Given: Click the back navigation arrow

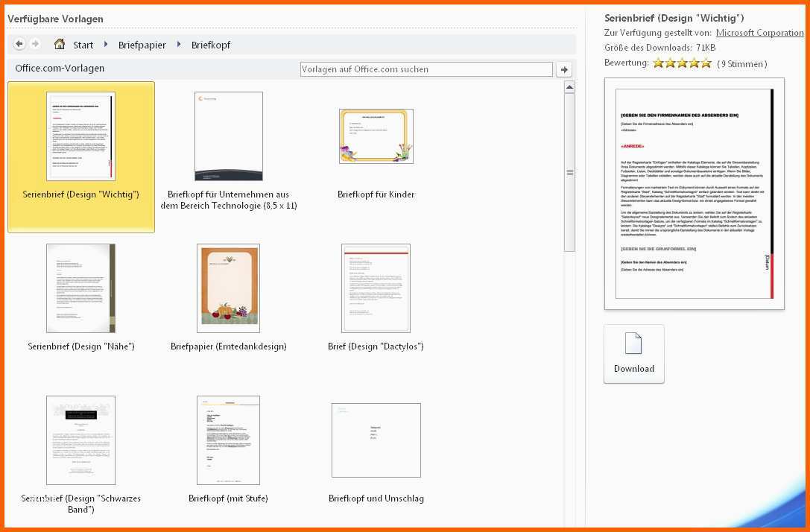Looking at the screenshot, I should (x=19, y=45).
